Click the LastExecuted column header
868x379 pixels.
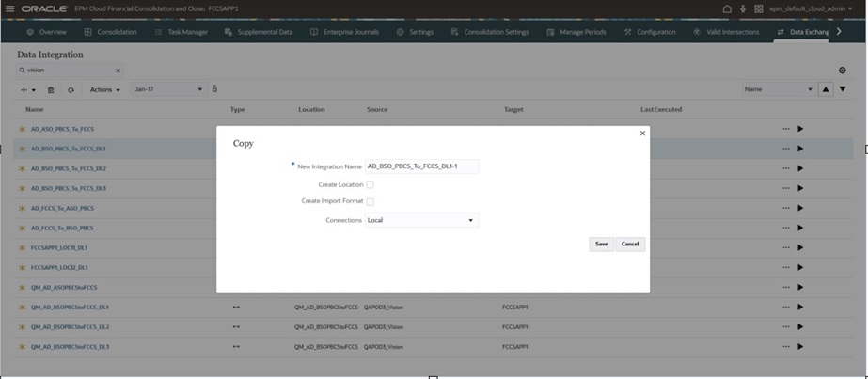coord(661,109)
